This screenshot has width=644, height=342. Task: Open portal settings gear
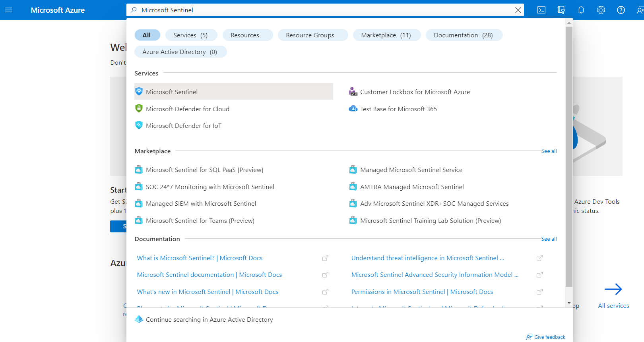(601, 10)
